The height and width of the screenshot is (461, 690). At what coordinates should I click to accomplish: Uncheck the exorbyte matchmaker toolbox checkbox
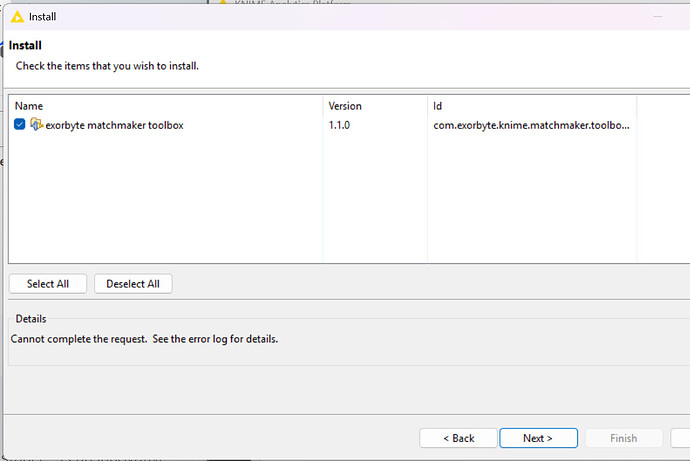pos(20,125)
